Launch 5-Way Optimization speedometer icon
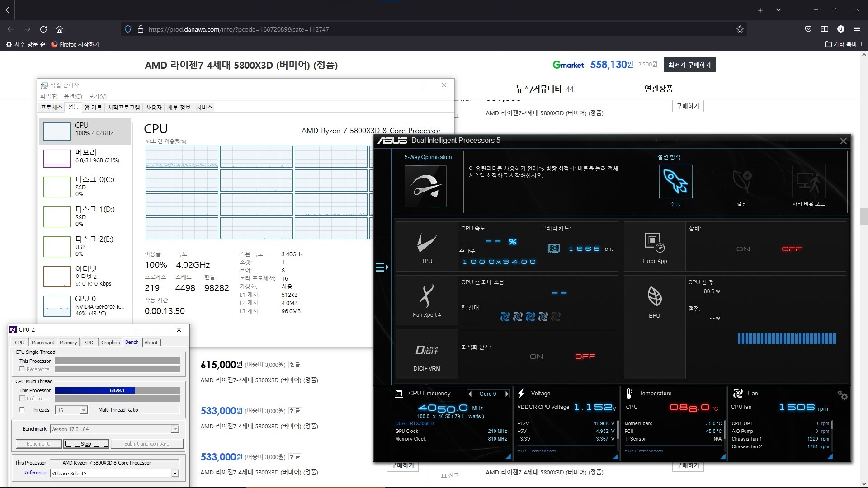Image resolution: width=868 pixels, height=488 pixels. coord(425,186)
